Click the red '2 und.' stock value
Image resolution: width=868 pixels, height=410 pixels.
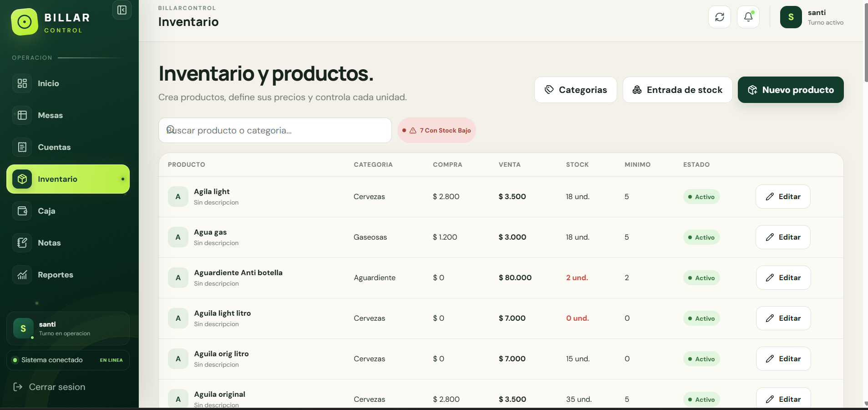point(577,278)
